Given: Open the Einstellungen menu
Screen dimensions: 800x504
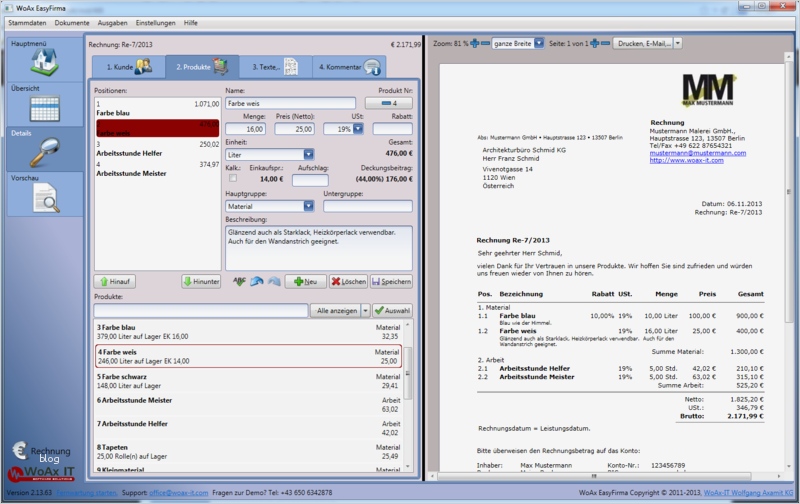Looking at the screenshot, I should pos(155,22).
